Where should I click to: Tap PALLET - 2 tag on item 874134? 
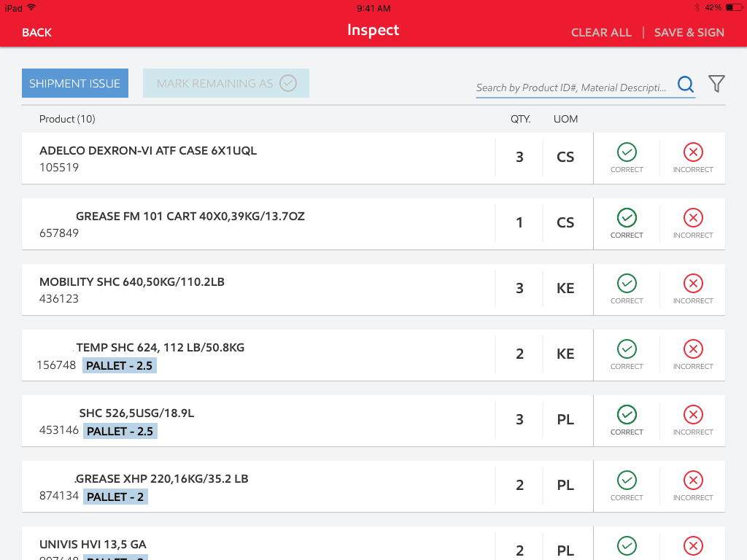115,497
